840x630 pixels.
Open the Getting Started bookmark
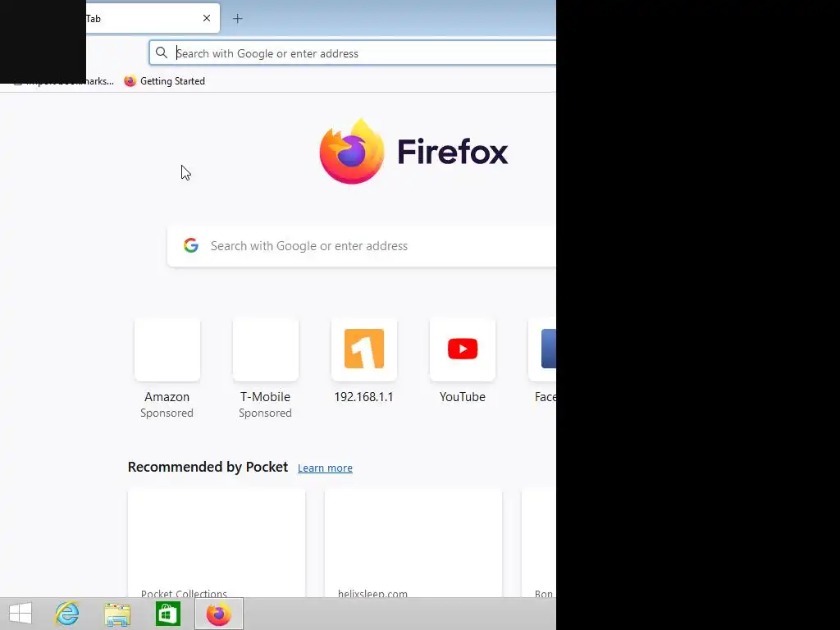click(164, 81)
